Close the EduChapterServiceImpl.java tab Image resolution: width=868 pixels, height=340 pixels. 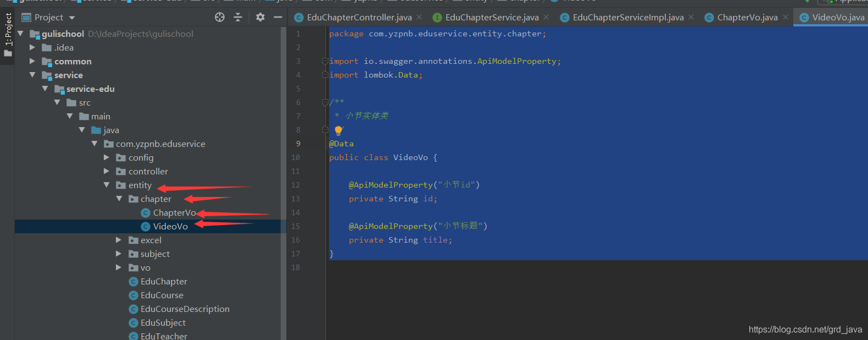[x=691, y=17]
